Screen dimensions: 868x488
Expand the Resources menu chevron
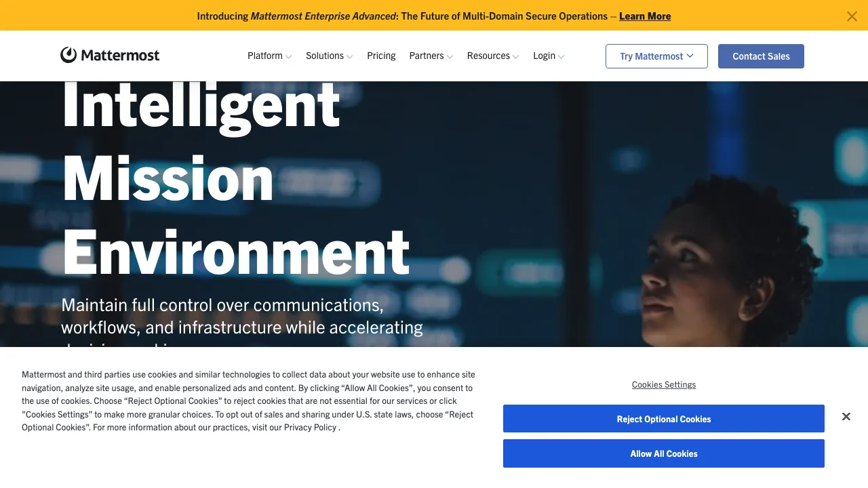click(516, 57)
